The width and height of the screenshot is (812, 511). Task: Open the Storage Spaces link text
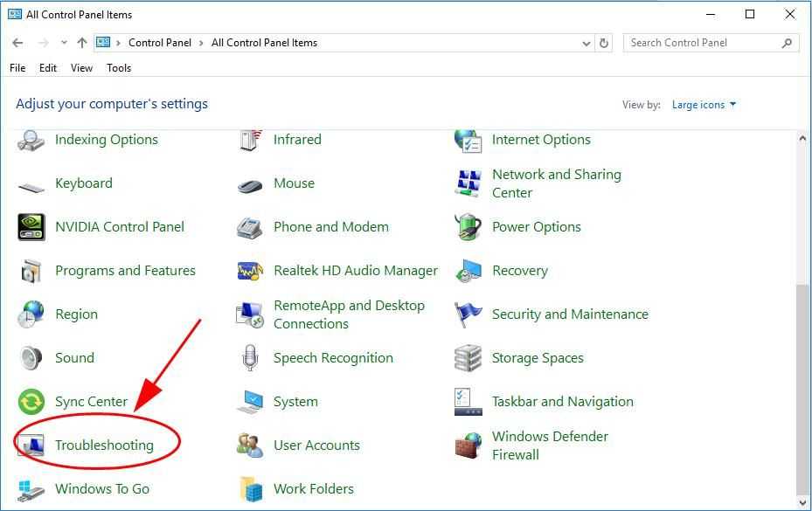pos(537,358)
